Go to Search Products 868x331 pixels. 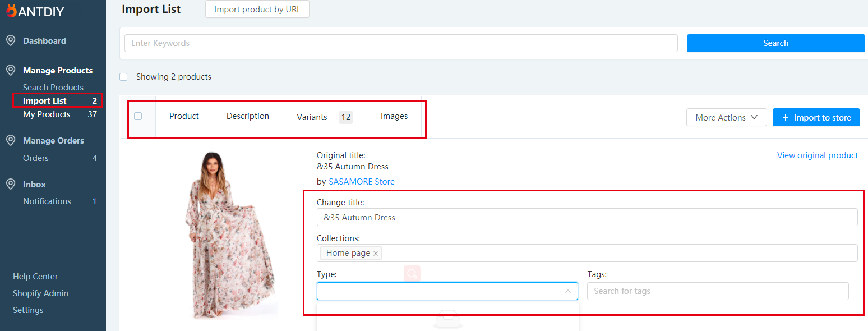53,88
